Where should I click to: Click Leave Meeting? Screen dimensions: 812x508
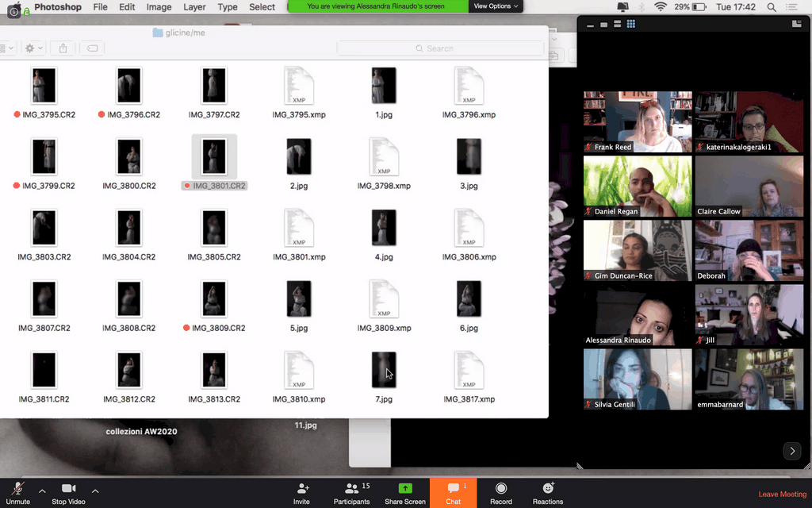(x=782, y=495)
